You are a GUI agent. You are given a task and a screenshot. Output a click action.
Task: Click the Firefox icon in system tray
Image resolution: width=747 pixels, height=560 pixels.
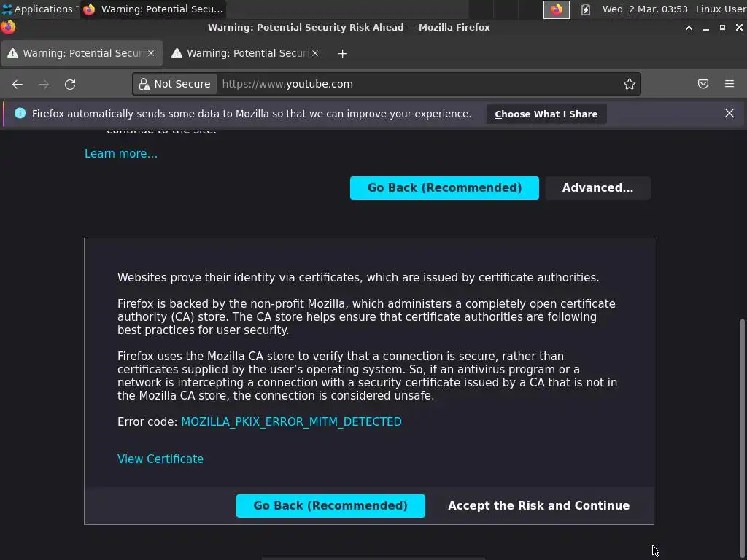[556, 9]
